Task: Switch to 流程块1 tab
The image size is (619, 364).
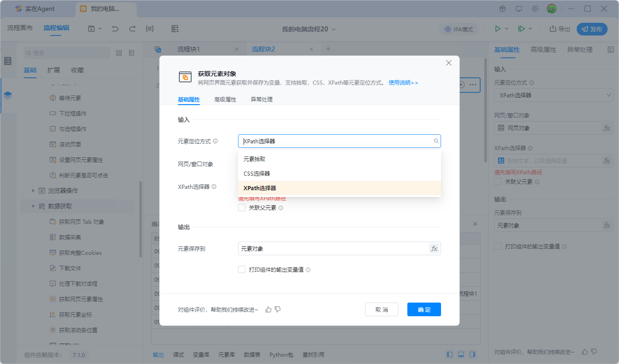Action: (188, 49)
